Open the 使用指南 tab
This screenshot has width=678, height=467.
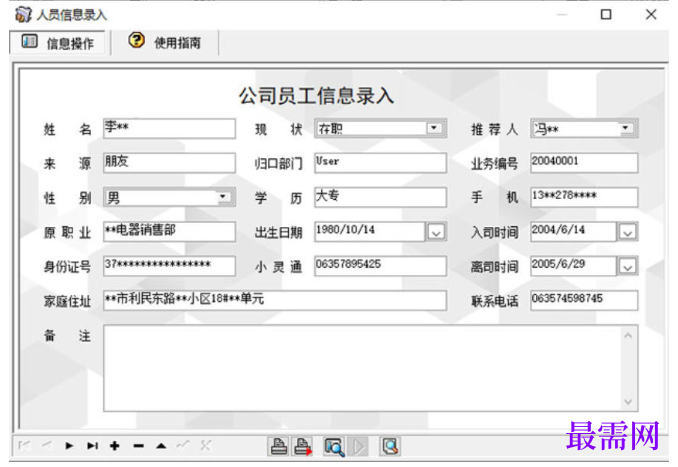164,42
